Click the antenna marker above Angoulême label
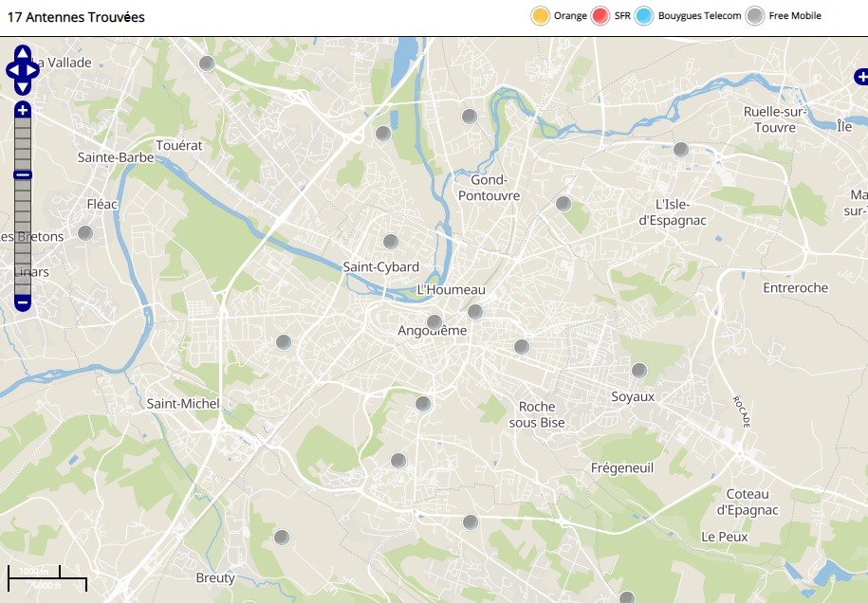The image size is (868, 603). (x=434, y=322)
